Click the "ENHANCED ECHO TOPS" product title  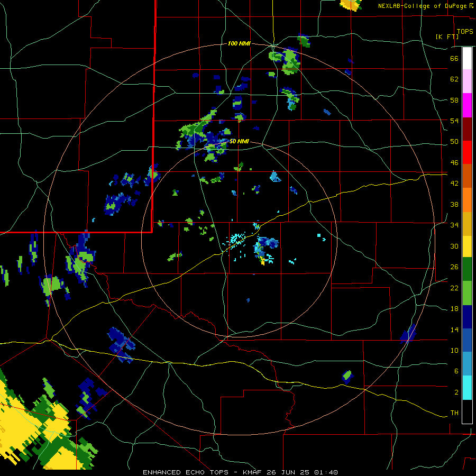point(186,472)
